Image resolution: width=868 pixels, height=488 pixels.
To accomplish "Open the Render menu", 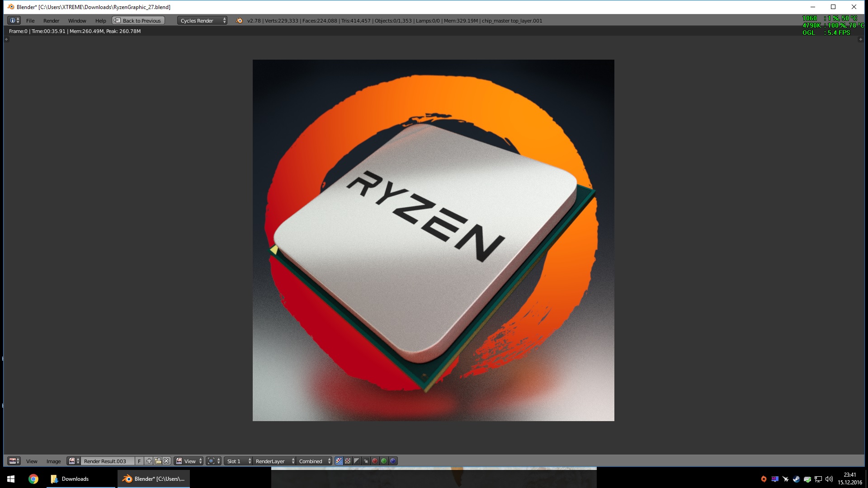I will (x=52, y=21).
